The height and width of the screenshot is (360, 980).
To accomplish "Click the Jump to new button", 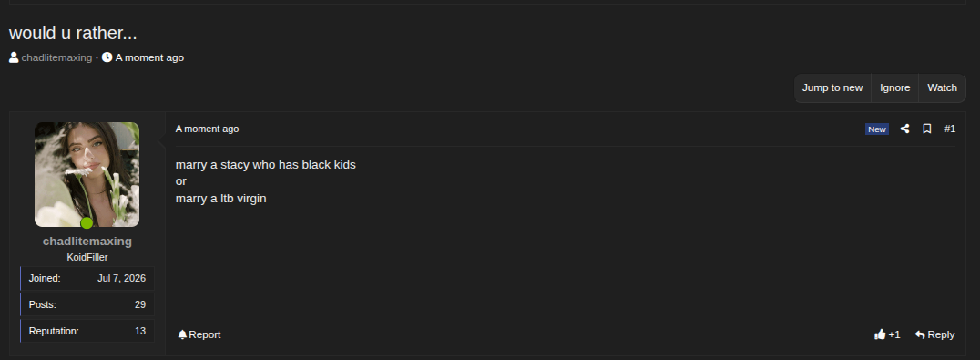I will pyautogui.click(x=832, y=88).
